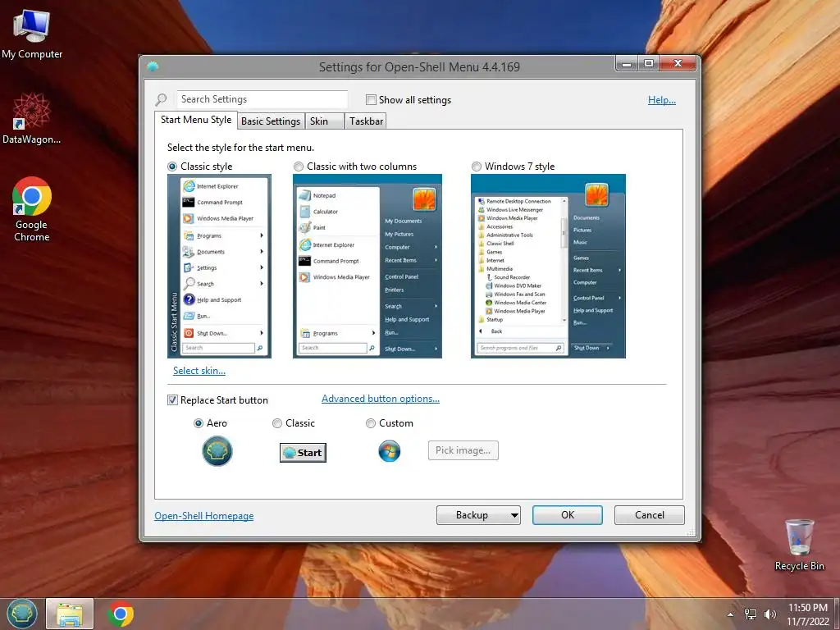The image size is (840, 630).
Task: Click the Open-Shell start button on taskbar
Action: pos(22,614)
